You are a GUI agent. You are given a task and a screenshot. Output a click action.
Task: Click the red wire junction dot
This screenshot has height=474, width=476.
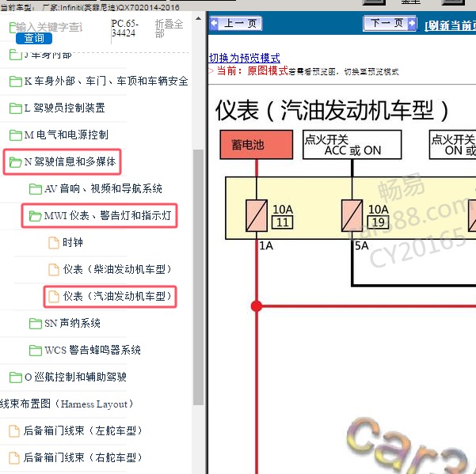click(x=257, y=306)
